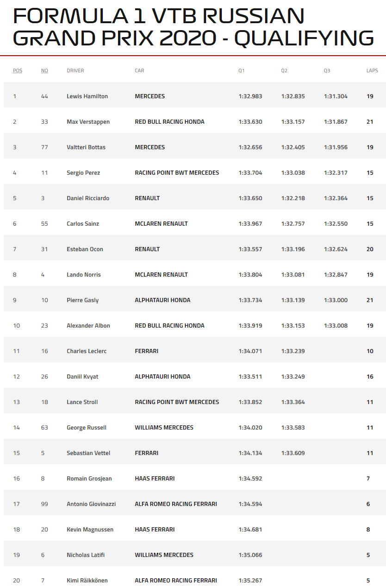
Task: Open Lewis Hamilton's driver name
Action: [x=87, y=96]
